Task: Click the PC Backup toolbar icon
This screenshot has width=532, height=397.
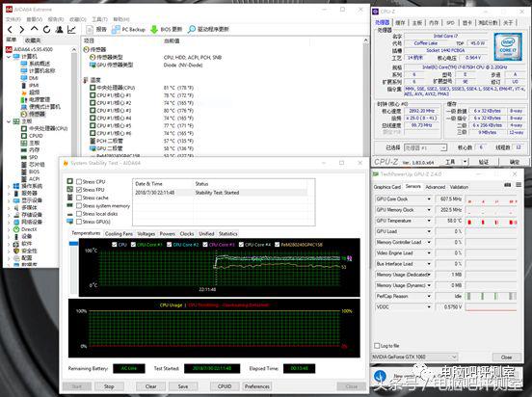Action: pos(116,30)
